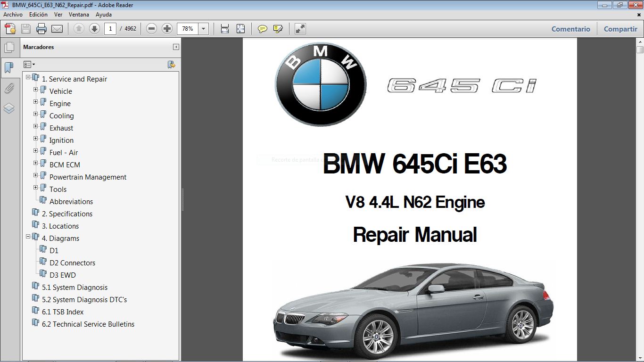Image resolution: width=644 pixels, height=362 pixels.
Task: Open the Ver menu
Action: point(58,15)
